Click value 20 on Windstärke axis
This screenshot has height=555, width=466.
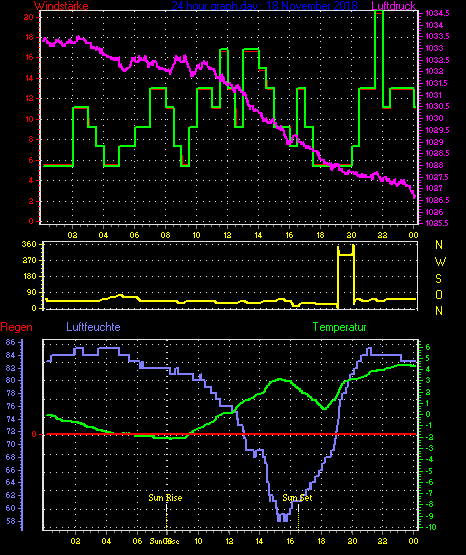(x=29, y=17)
